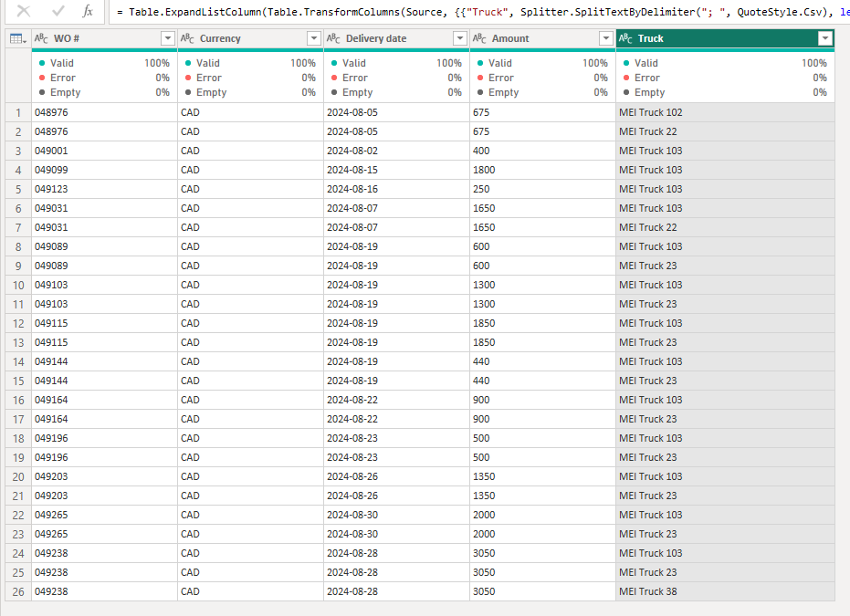Click delivery date 2024-08-15 cell
The image size is (850, 616).
(x=397, y=170)
